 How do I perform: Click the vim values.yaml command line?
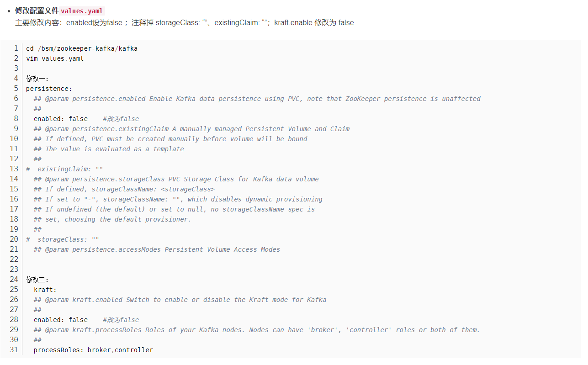tap(55, 58)
